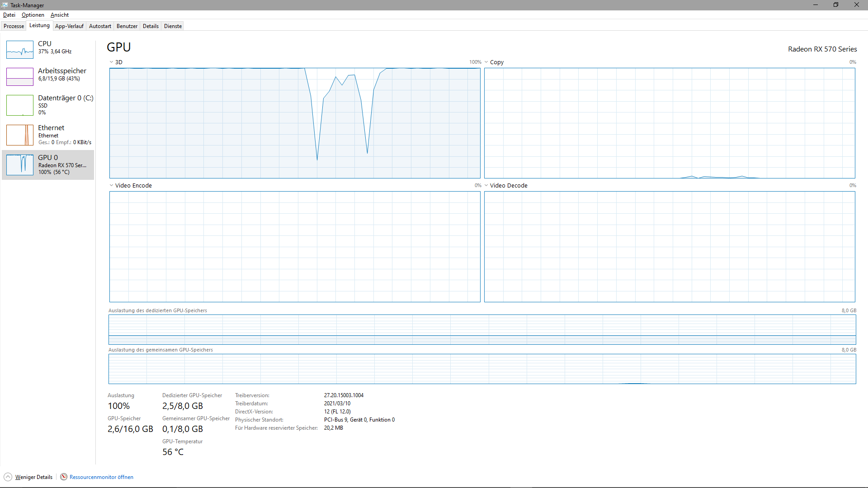This screenshot has height=488, width=868.
Task: Open the Video Encode engine dropdown
Action: tap(112, 186)
